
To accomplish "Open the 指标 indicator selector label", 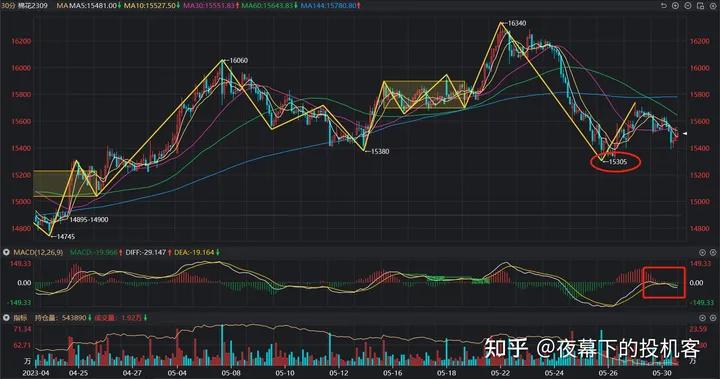I will point(20,318).
